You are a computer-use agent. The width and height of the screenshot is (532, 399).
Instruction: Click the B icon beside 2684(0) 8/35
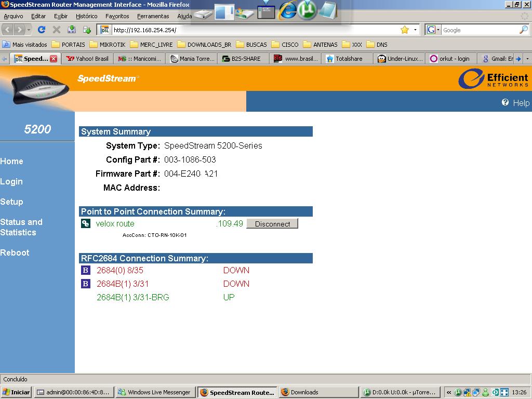pyautogui.click(x=86, y=270)
